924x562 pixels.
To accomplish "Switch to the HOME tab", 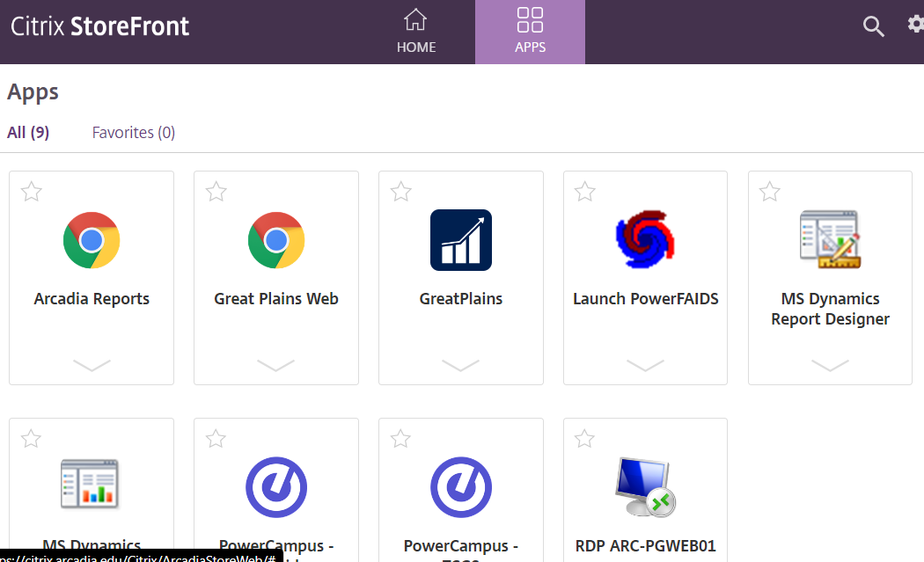I will click(x=416, y=32).
